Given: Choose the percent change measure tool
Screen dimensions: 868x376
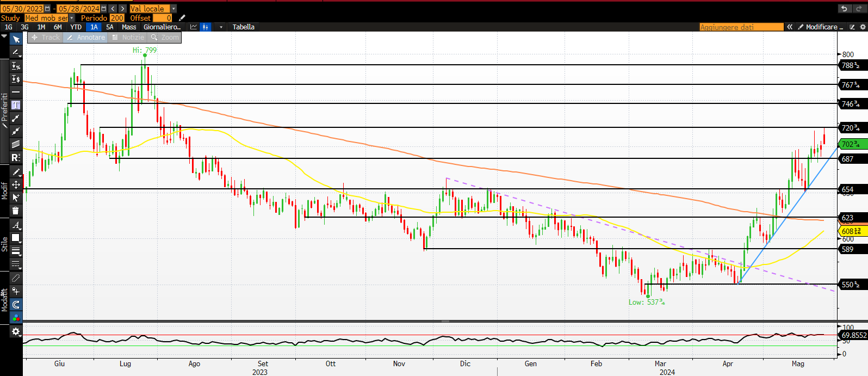Looking at the screenshot, I should 16,66.
